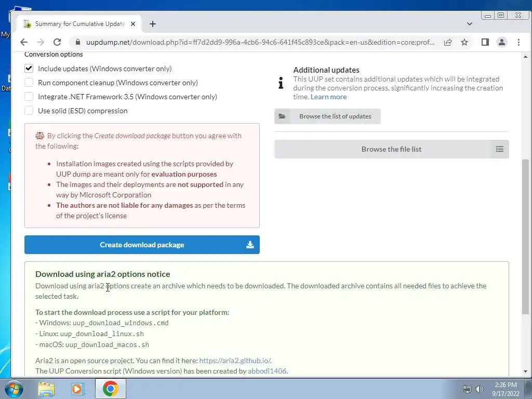Uncheck Include updates checkbox
The width and height of the screenshot is (532, 399).
pyautogui.click(x=29, y=69)
